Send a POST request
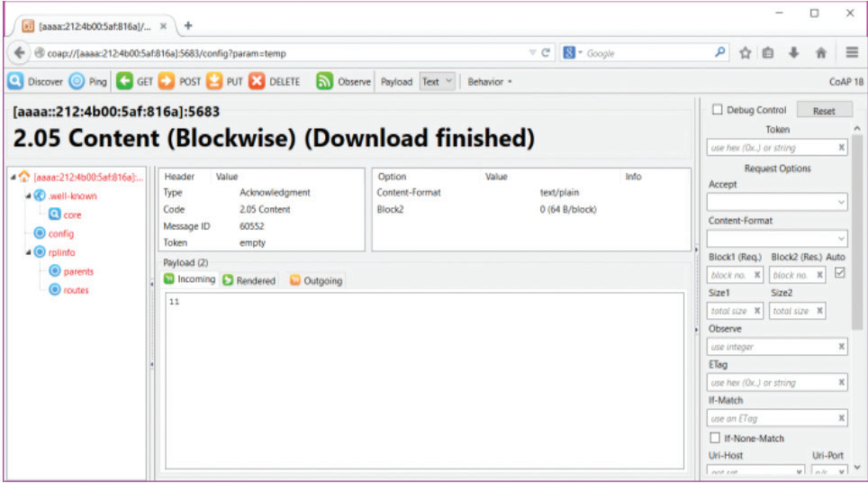The width and height of the screenshot is (868, 483). pos(167,81)
